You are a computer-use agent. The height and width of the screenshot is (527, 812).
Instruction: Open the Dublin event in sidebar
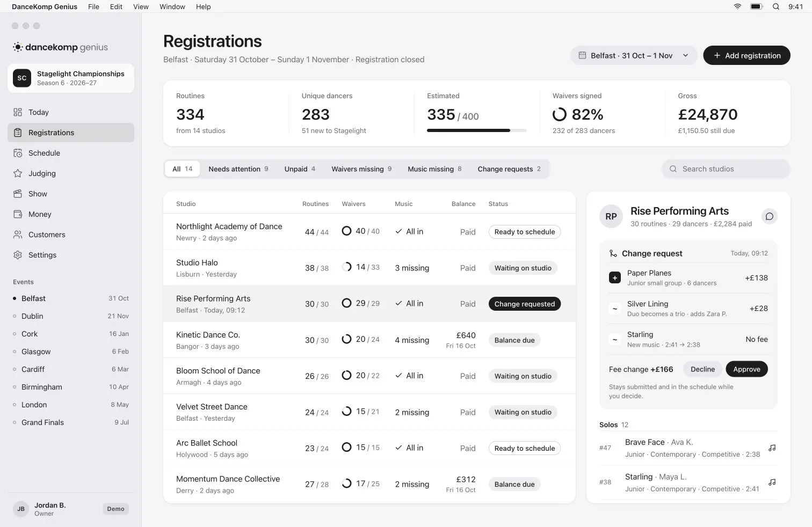pyautogui.click(x=71, y=316)
